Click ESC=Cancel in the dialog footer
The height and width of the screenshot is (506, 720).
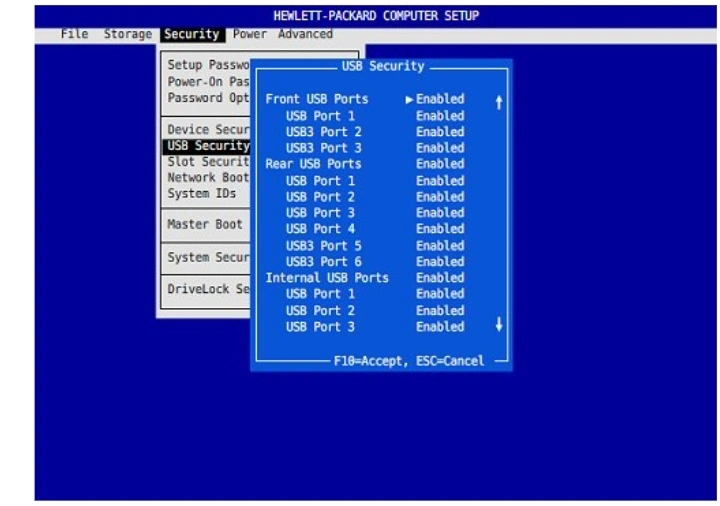(x=450, y=361)
